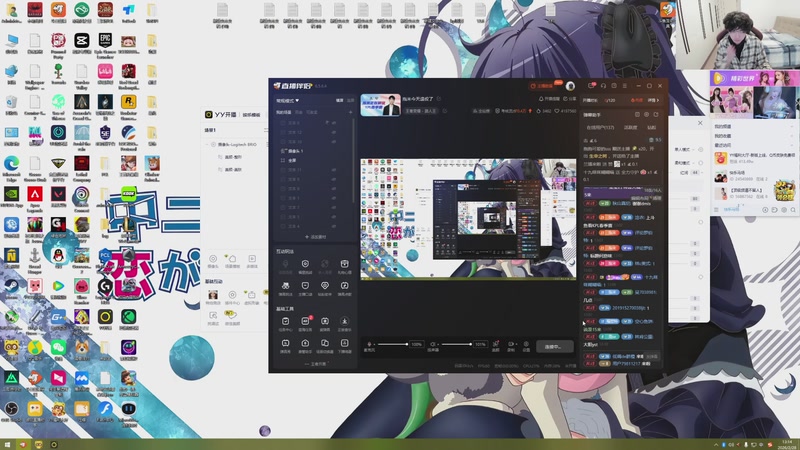Image resolution: width=800 pixels, height=450 pixels.
Task: Open the last tab in chat helper
Action: click(652, 128)
